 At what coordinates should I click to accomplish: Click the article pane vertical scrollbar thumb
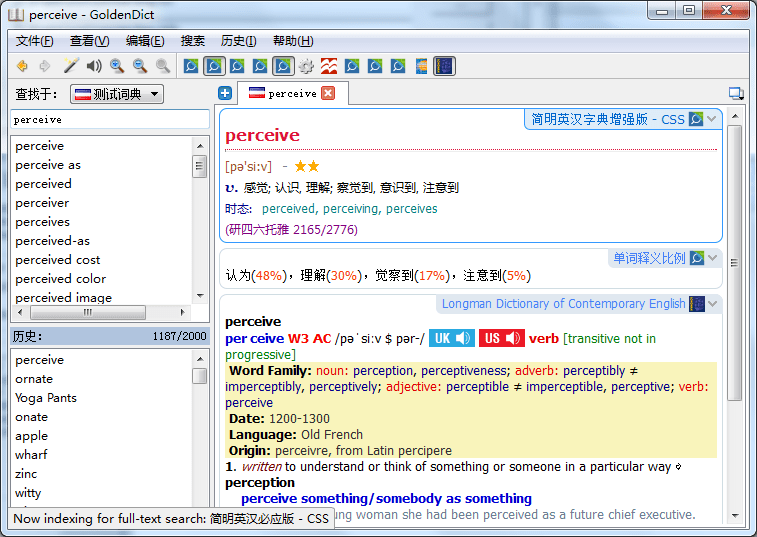point(734,263)
